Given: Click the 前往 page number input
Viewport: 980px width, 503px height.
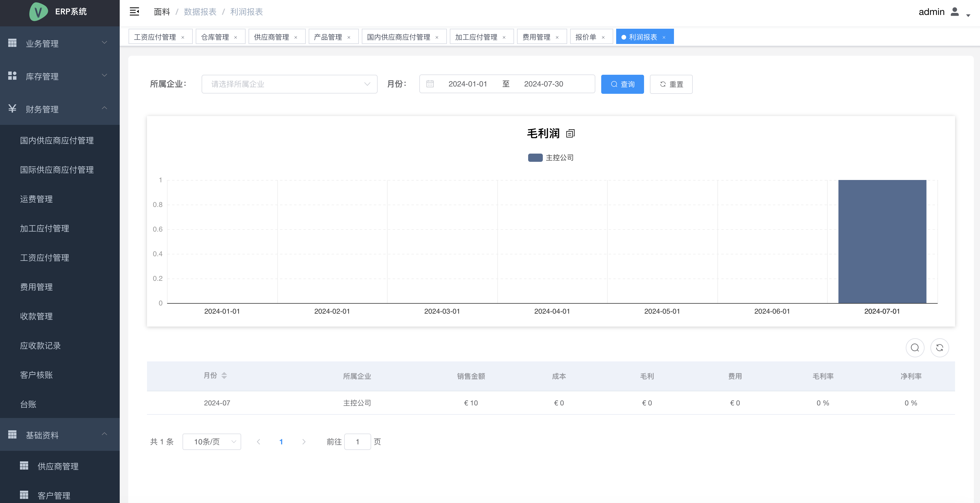Looking at the screenshot, I should pyautogui.click(x=357, y=441).
